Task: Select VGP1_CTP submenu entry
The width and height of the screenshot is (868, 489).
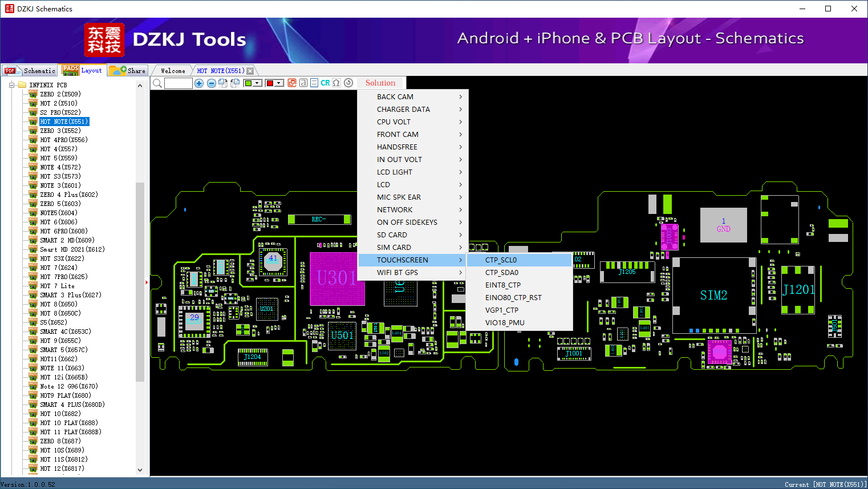Action: [520, 310]
